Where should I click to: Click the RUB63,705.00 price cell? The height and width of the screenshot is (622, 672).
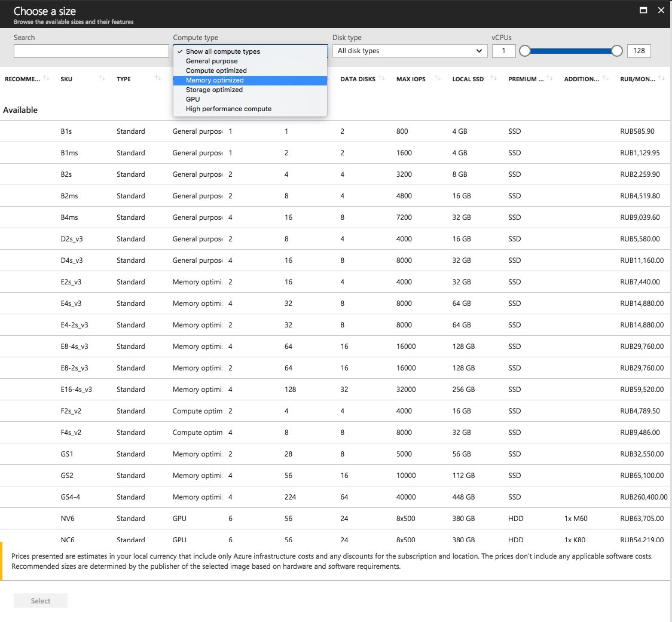pos(642,519)
